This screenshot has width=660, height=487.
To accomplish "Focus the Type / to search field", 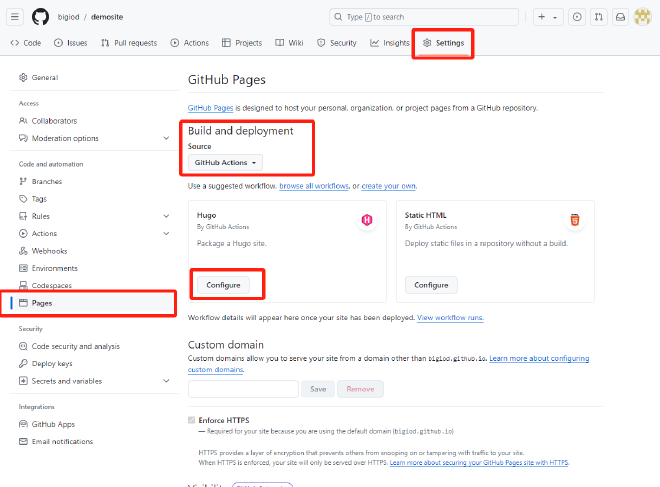I will (x=424, y=17).
